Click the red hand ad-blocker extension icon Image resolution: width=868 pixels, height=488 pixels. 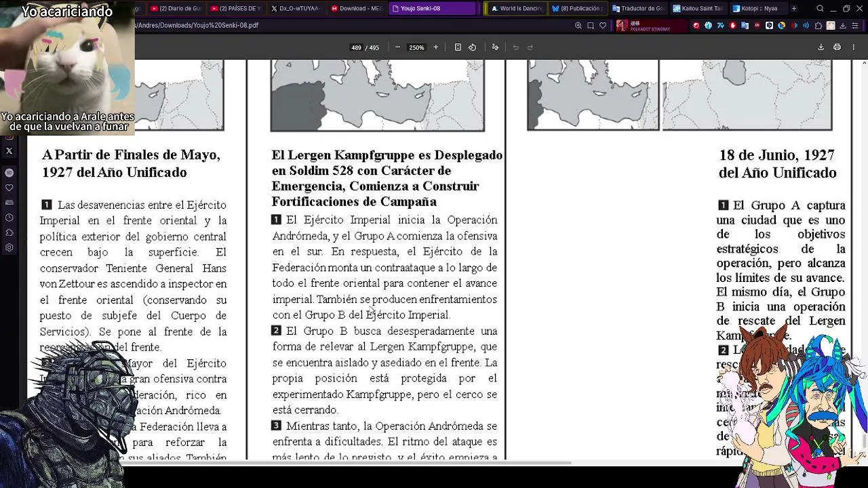(733, 26)
